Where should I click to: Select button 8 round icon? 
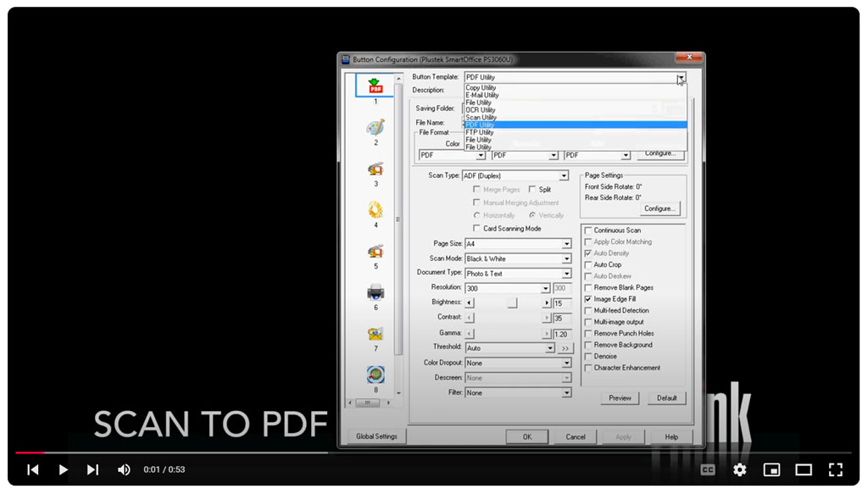376,375
